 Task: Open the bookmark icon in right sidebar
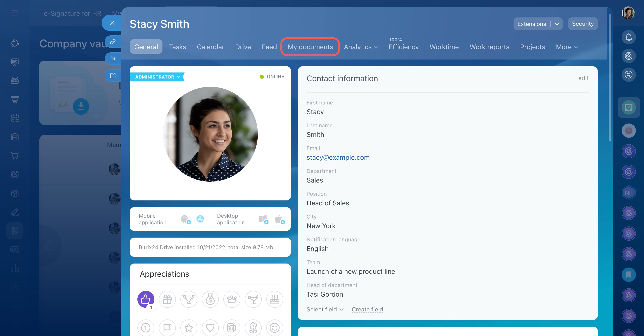[x=629, y=275]
